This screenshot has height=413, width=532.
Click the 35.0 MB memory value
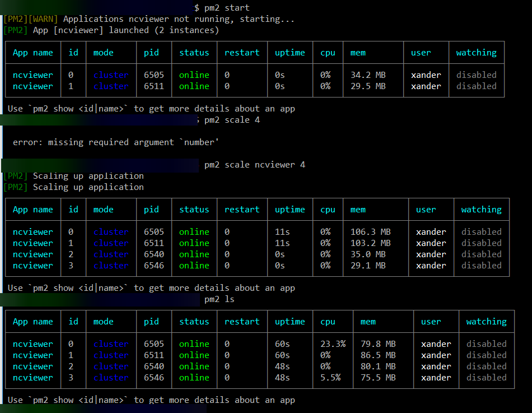[x=368, y=254]
